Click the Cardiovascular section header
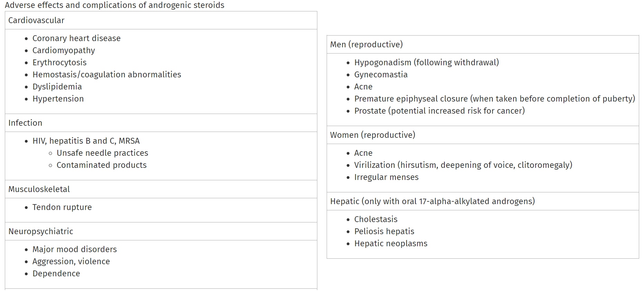Viewport: 644px width, 296px height. tap(36, 20)
